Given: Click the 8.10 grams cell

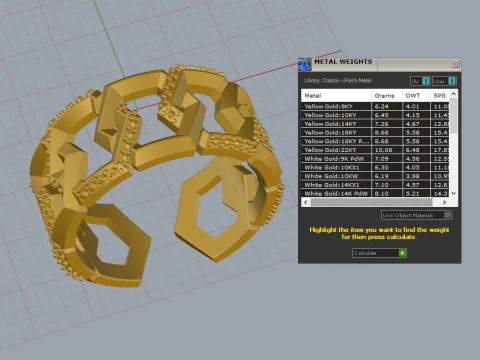Looking at the screenshot, I should pyautogui.click(x=387, y=193).
